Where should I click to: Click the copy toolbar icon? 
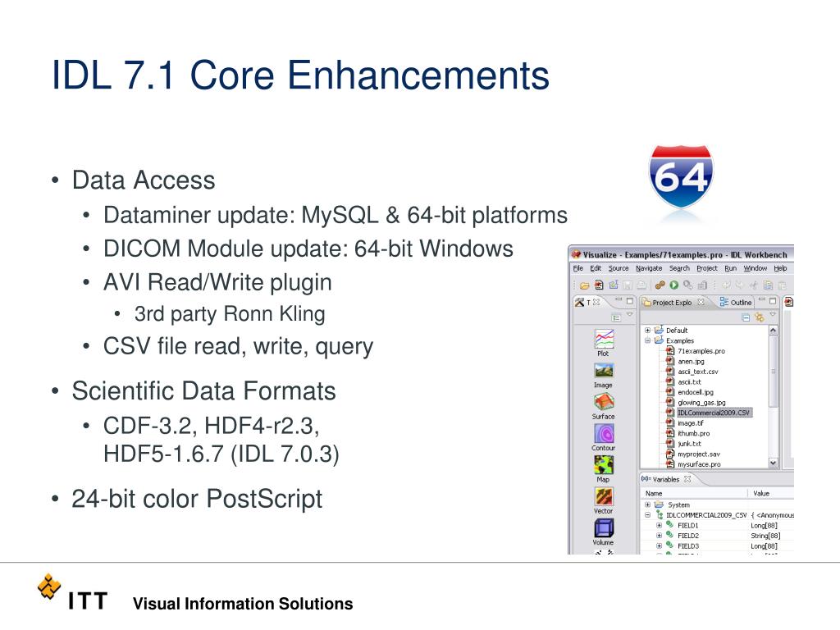click(x=768, y=285)
